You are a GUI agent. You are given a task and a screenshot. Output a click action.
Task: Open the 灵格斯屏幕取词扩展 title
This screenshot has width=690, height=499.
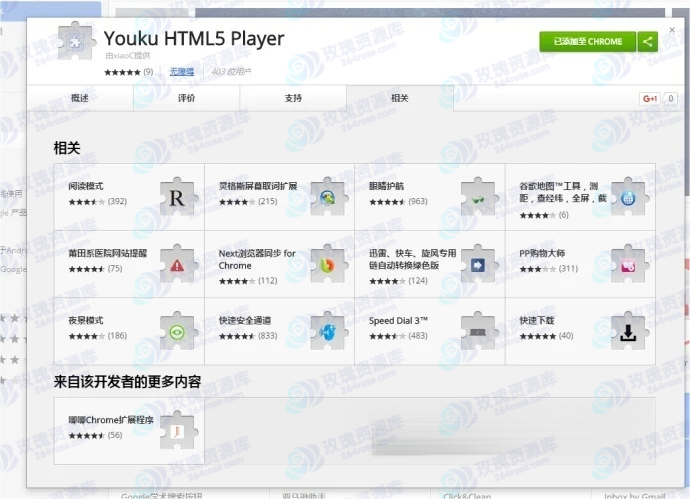click(x=258, y=186)
